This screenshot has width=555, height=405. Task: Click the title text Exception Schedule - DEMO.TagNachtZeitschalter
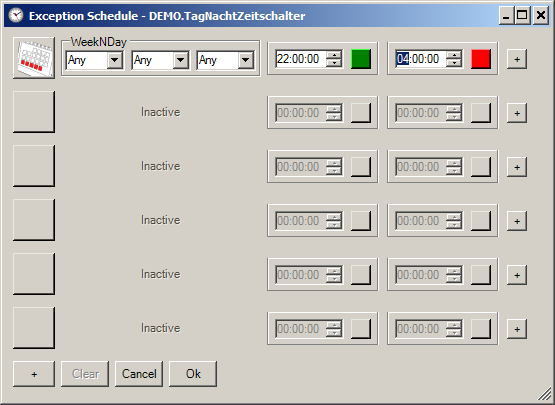(x=167, y=16)
